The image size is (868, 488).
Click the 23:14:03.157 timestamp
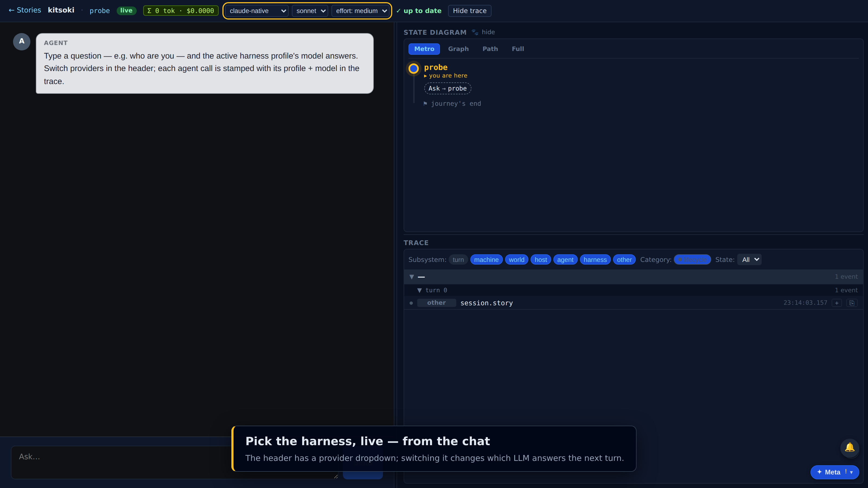[805, 303]
